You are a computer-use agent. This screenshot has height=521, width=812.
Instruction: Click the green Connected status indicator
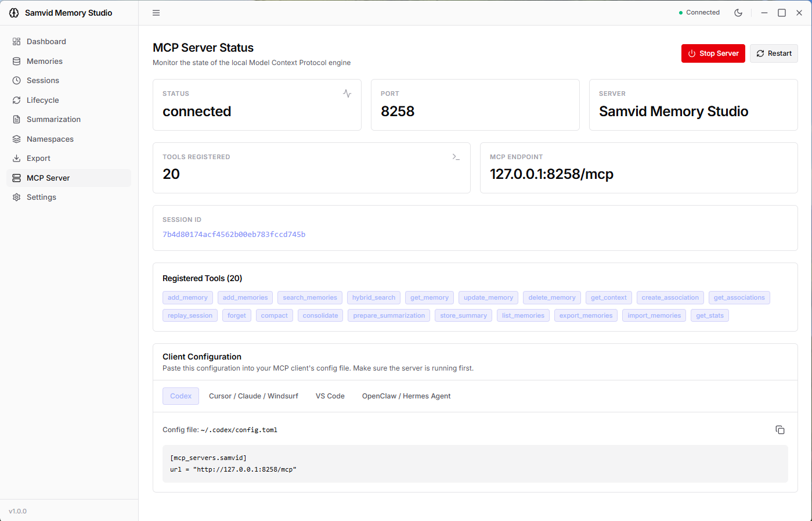click(x=699, y=13)
